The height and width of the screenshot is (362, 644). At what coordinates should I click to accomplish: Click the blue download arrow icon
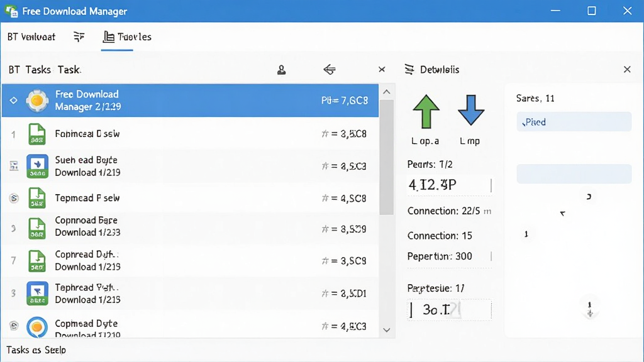click(x=470, y=110)
